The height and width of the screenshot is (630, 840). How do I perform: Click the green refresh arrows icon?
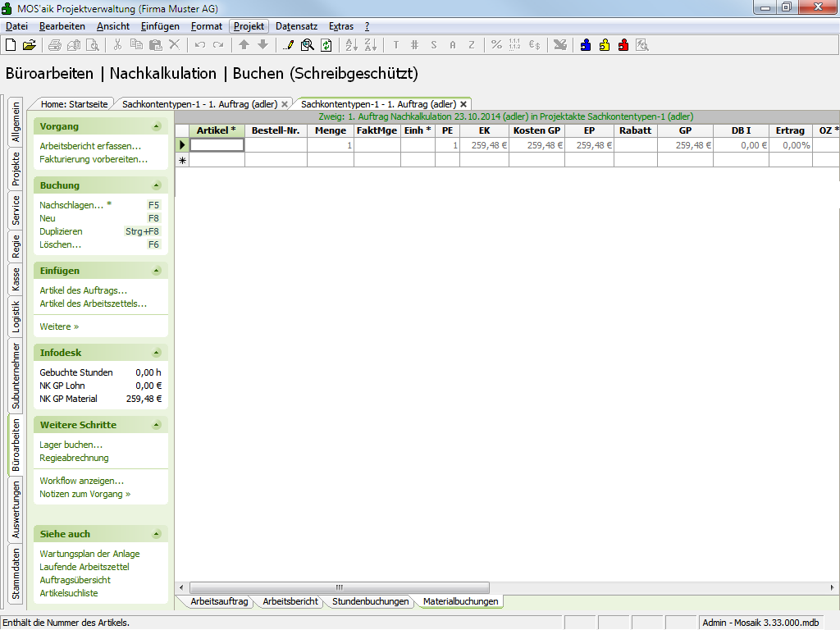click(326, 45)
